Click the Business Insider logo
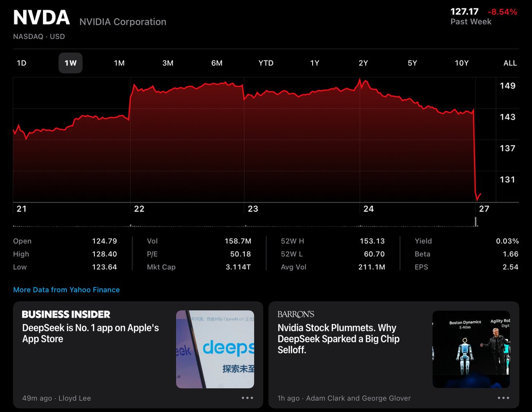Screen dimensions: 532x412 tap(66, 315)
